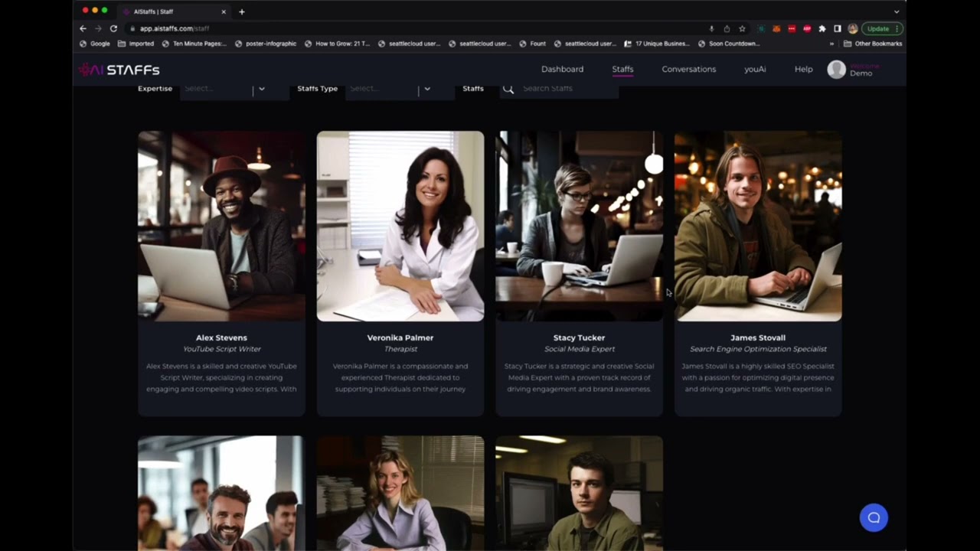980x551 pixels.
Task: Click the share page icon in the address bar
Action: (727, 28)
